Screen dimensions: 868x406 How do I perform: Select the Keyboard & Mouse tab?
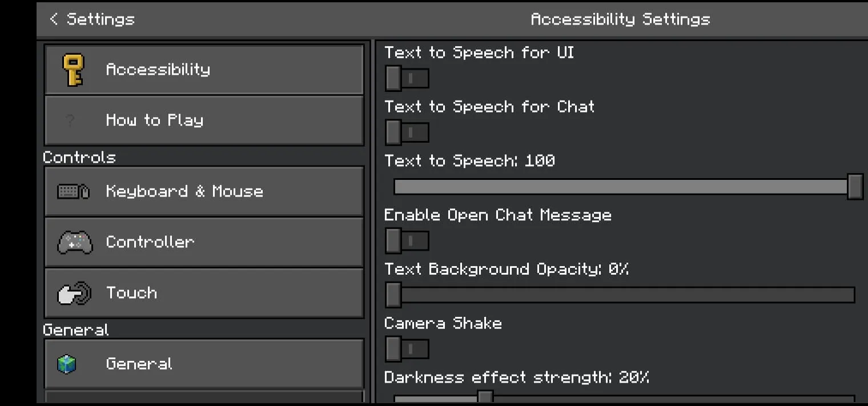[204, 191]
